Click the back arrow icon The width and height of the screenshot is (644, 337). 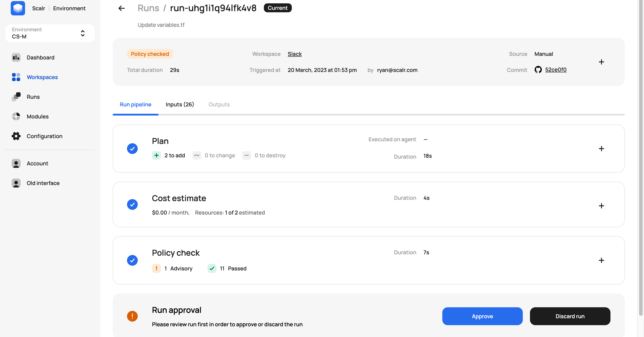(121, 8)
